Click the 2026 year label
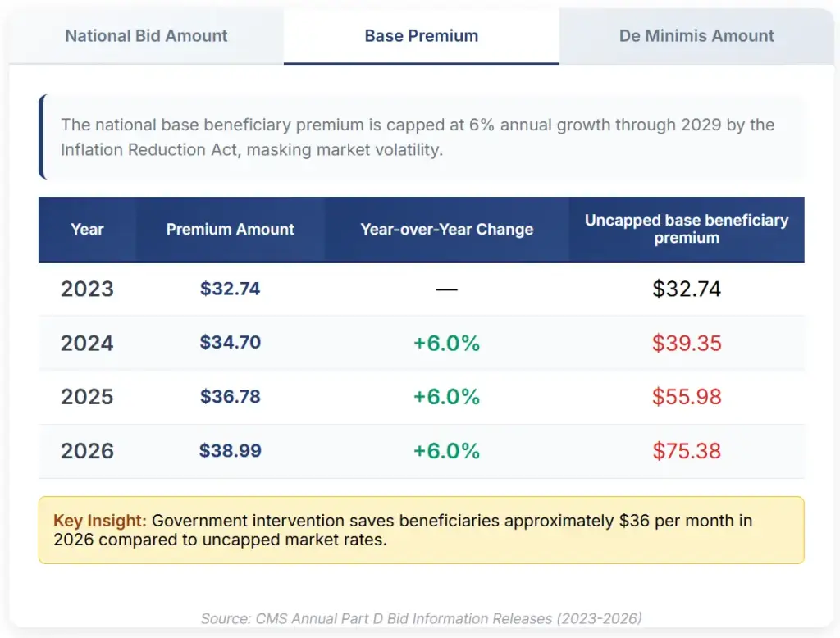The image size is (840, 638). pyautogui.click(x=86, y=451)
